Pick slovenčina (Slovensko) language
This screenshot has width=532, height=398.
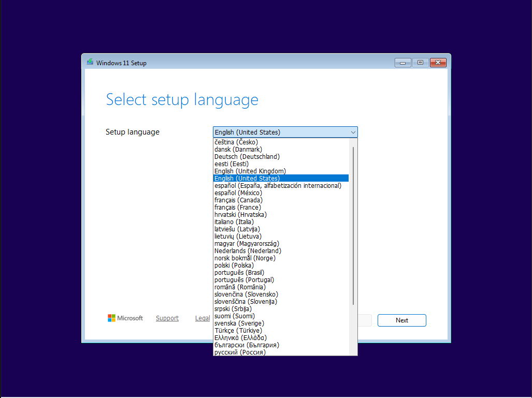coord(281,294)
